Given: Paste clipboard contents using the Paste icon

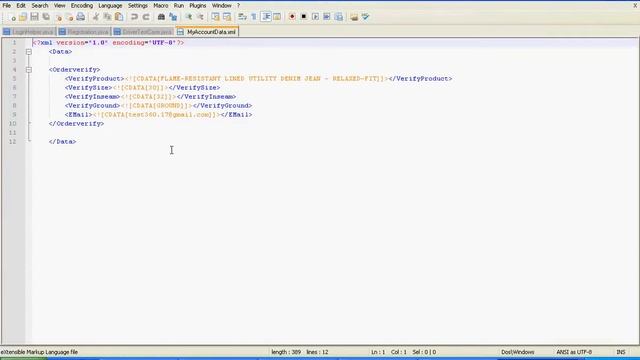Looking at the screenshot, I should (119, 17).
